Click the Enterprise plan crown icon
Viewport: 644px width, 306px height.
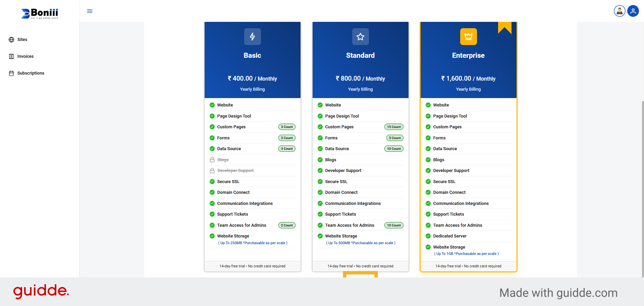click(x=468, y=37)
